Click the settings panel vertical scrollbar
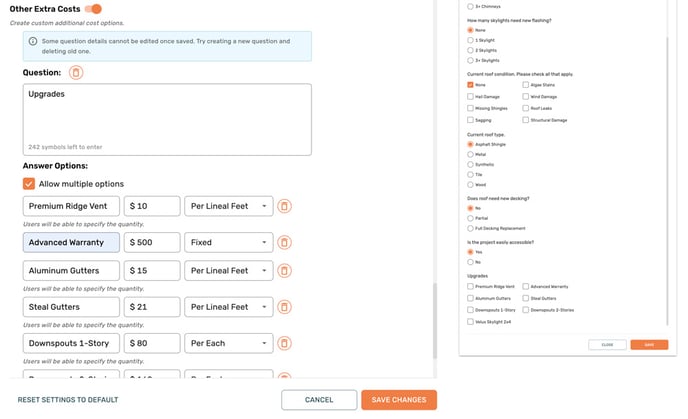The height and width of the screenshot is (419, 688). tap(435, 321)
